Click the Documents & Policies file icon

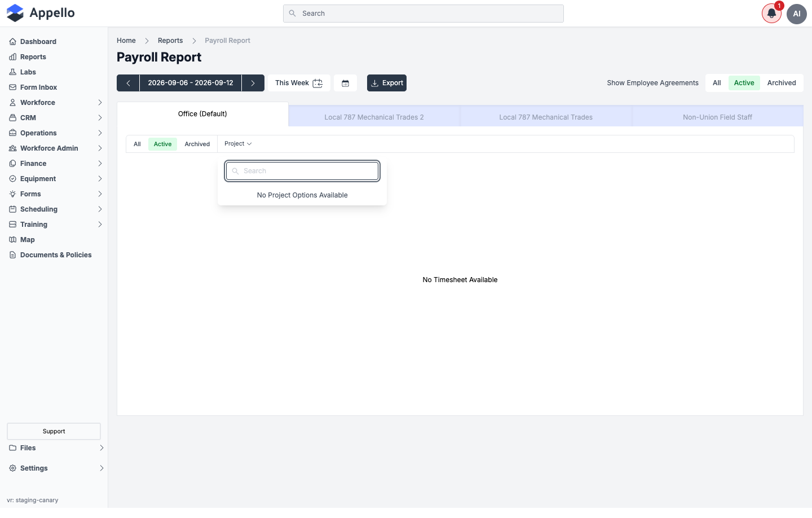12,255
